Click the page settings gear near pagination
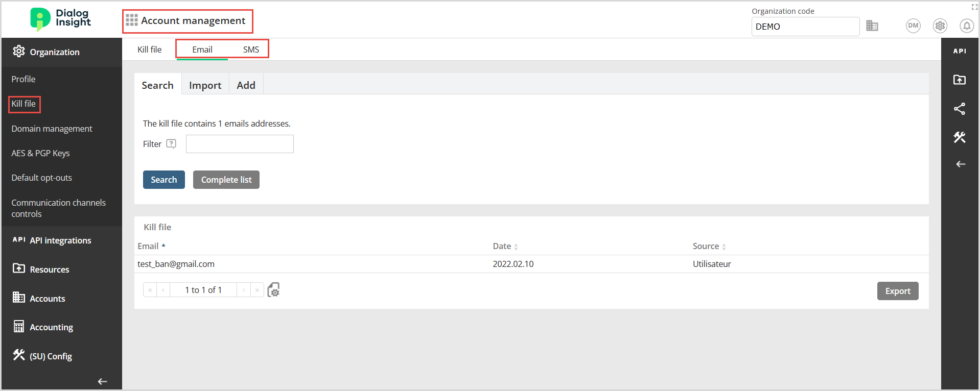 coord(273,290)
